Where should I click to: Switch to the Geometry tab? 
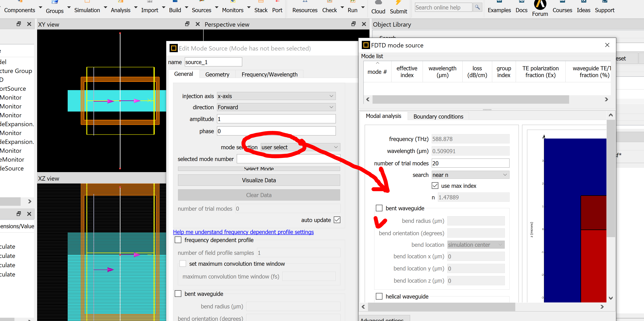(x=217, y=74)
